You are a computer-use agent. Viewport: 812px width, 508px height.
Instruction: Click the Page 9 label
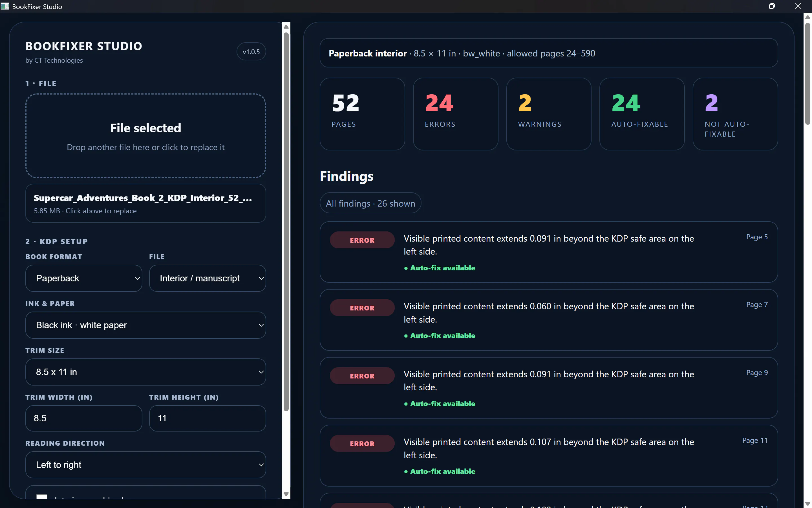(x=757, y=373)
